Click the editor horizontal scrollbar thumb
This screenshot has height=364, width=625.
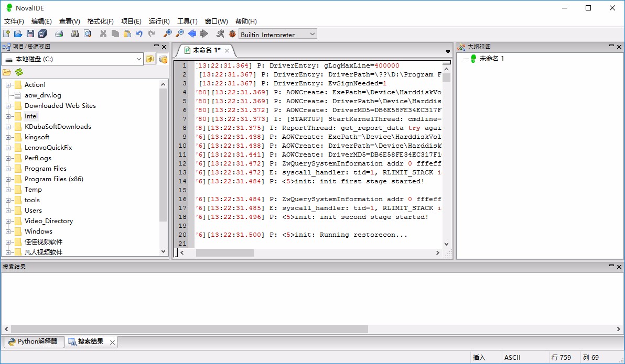pos(225,253)
